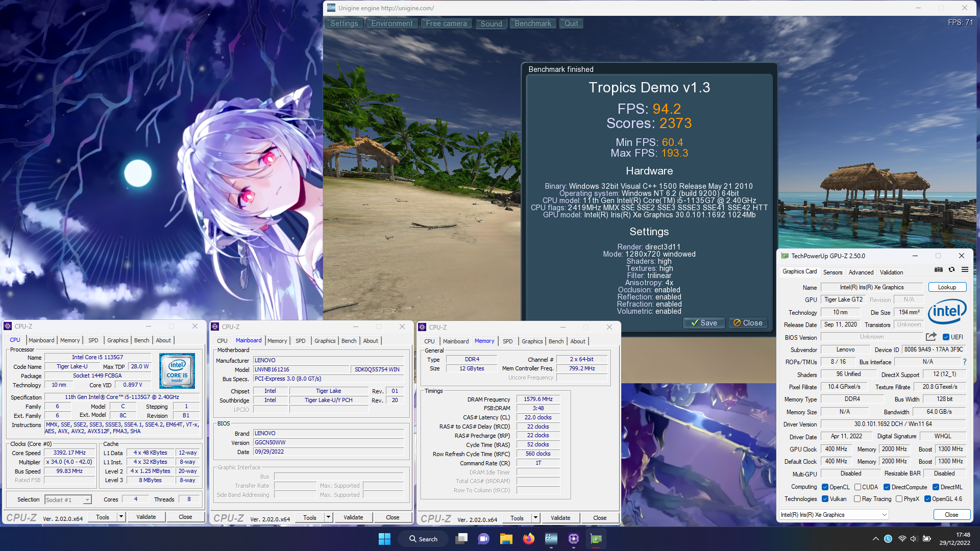Click the Bus Interface question mark icon
This screenshot has width=980, height=551.
click(964, 362)
